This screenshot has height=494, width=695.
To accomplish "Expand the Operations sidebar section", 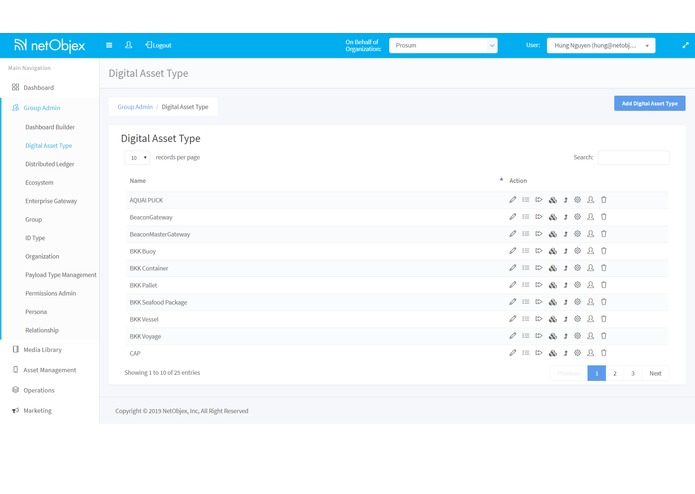I will [39, 390].
